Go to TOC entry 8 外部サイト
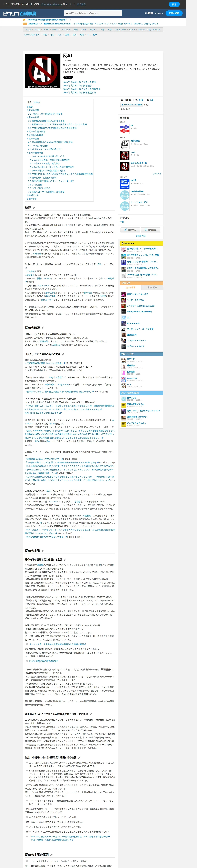This screenshot has width=197, height=868. (x=33, y=195)
